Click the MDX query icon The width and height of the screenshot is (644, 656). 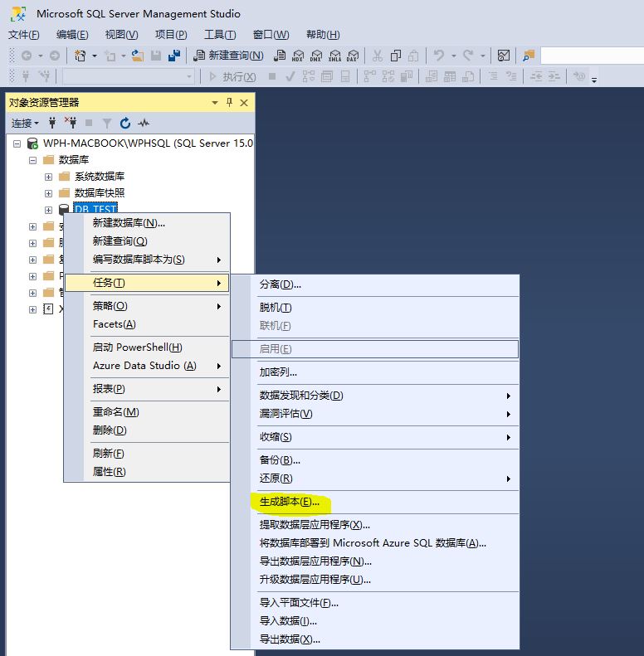coord(298,56)
